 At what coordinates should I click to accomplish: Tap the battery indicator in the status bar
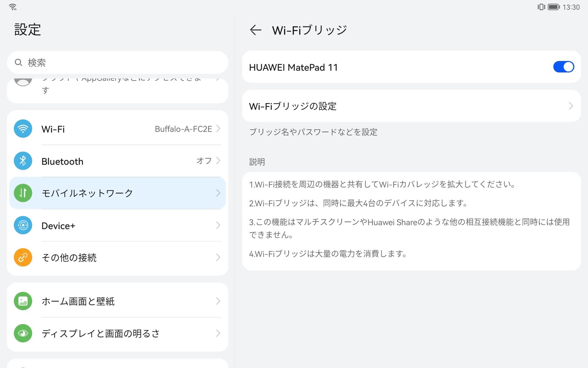[553, 7]
